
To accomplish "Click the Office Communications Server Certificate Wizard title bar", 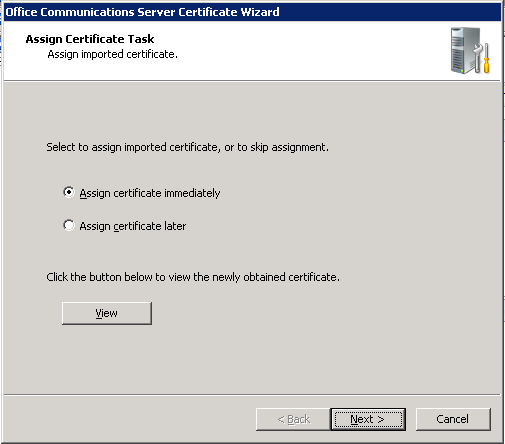I will (252, 12).
